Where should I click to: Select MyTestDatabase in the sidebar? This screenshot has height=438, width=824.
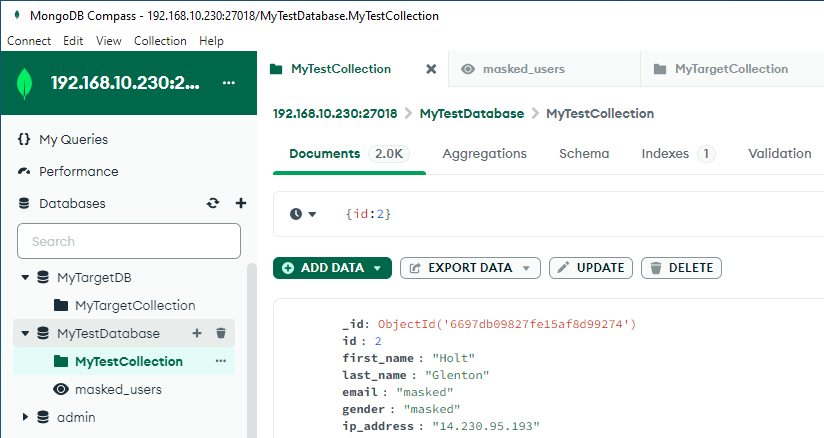tap(108, 333)
